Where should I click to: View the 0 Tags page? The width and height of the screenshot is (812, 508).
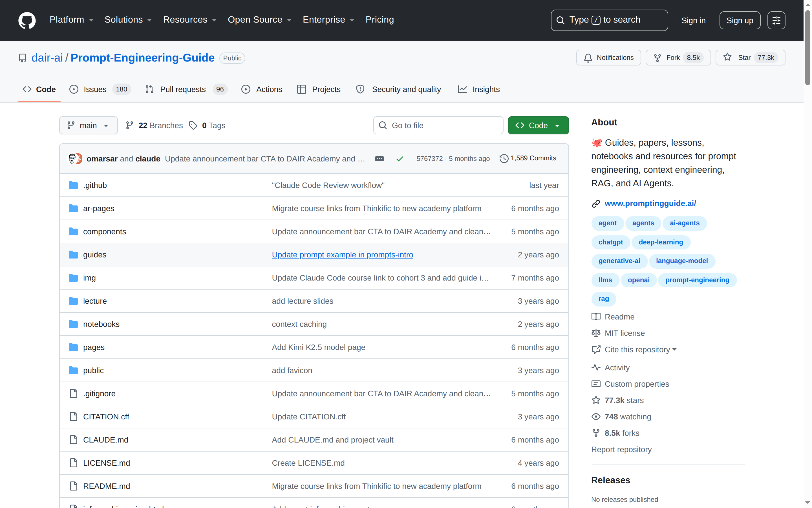point(207,125)
